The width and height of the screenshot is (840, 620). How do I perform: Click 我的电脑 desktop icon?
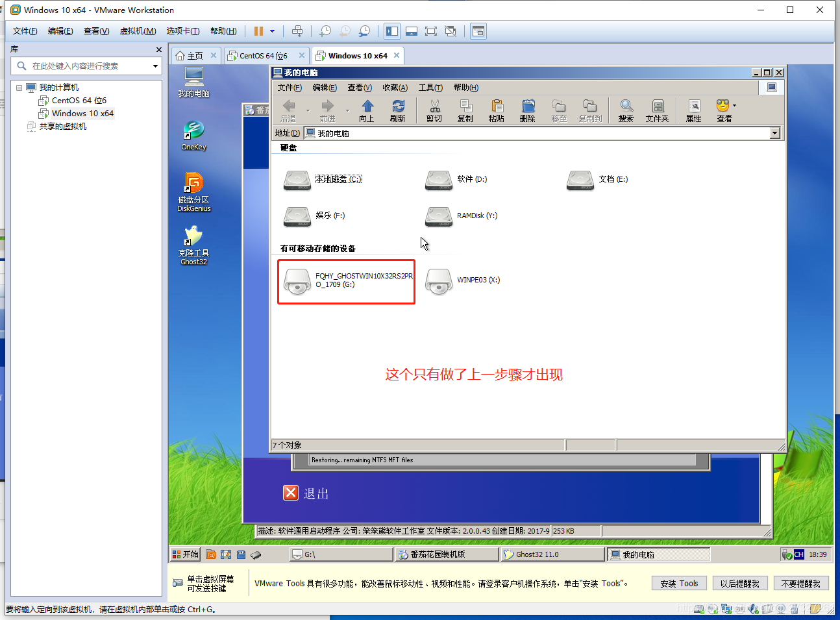tap(193, 82)
